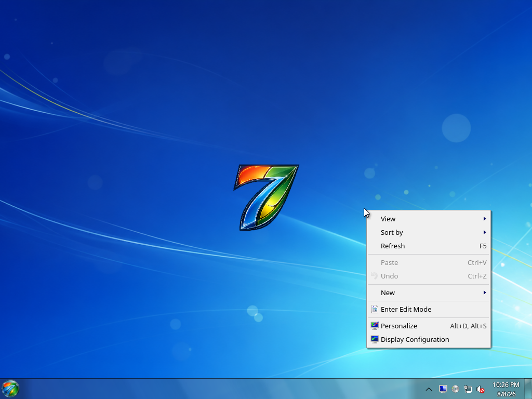Open the Start menu orb
Screen dimensions: 532x399
10,389
